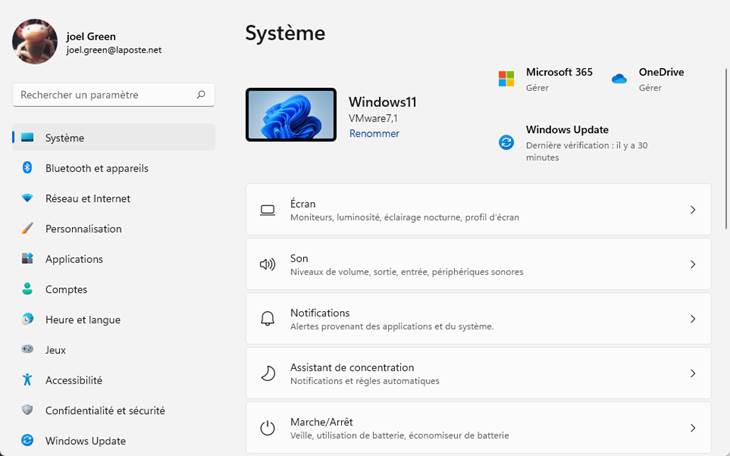
Task: Expand the Marche/Arrêt row chevron
Action: click(x=693, y=428)
